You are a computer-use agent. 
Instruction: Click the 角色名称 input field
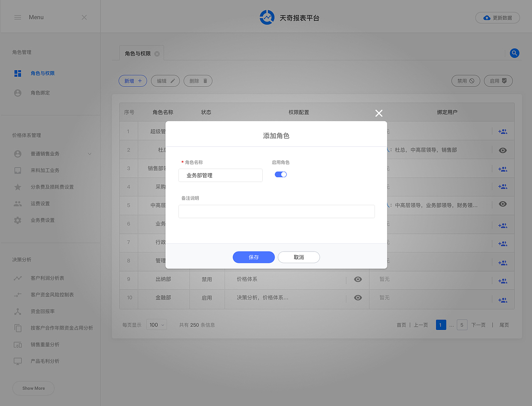[x=220, y=175]
